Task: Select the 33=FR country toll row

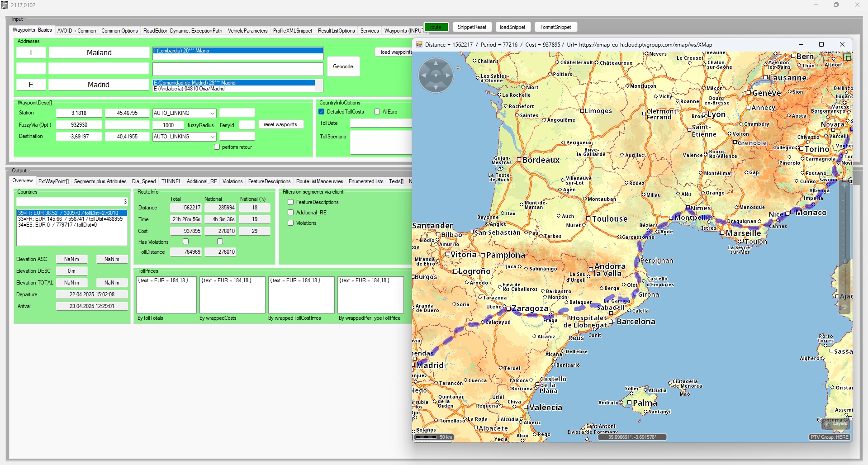Action: click(70, 219)
